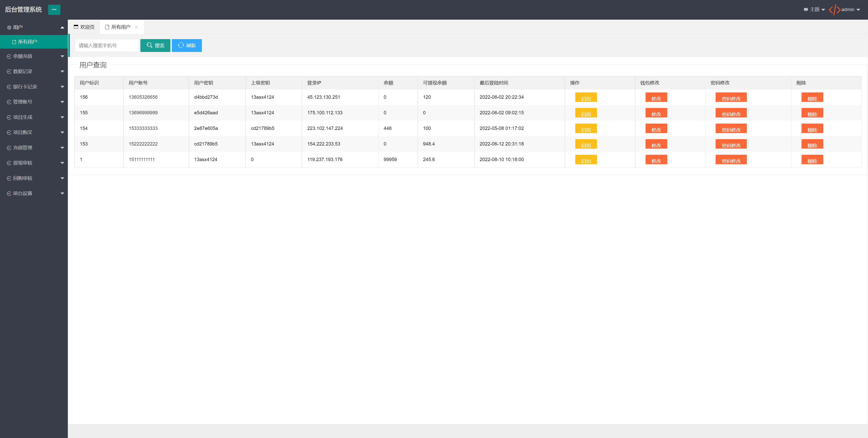868x438 pixels.
Task: Click 密码修改 icon for user 154
Action: (x=731, y=129)
